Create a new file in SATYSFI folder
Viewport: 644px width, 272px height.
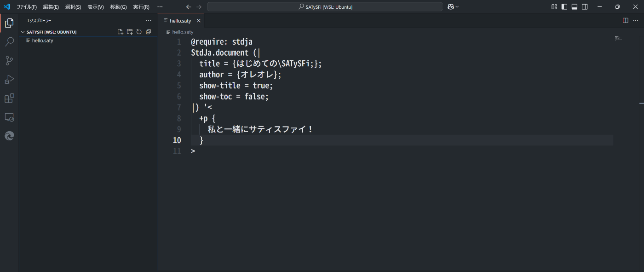[x=121, y=32]
